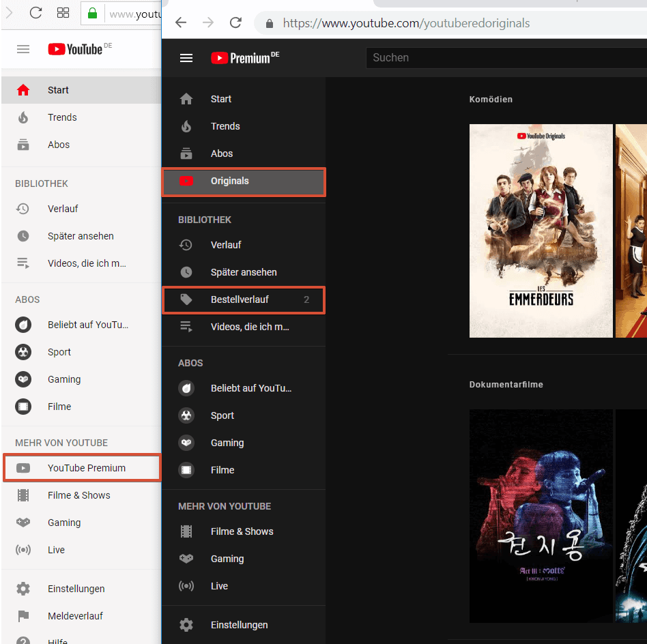Screen dimensions: 647x644
Task: Click the Suchen search field
Action: [x=506, y=58]
